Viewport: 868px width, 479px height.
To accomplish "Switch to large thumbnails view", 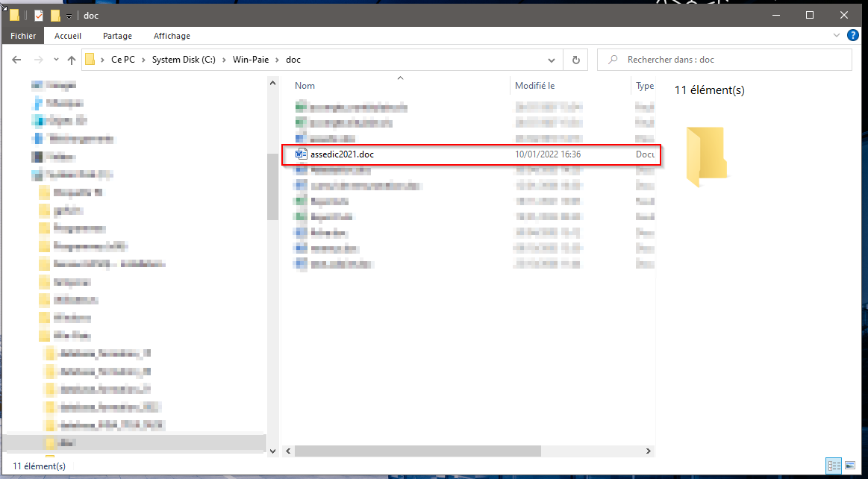I will [x=850, y=466].
